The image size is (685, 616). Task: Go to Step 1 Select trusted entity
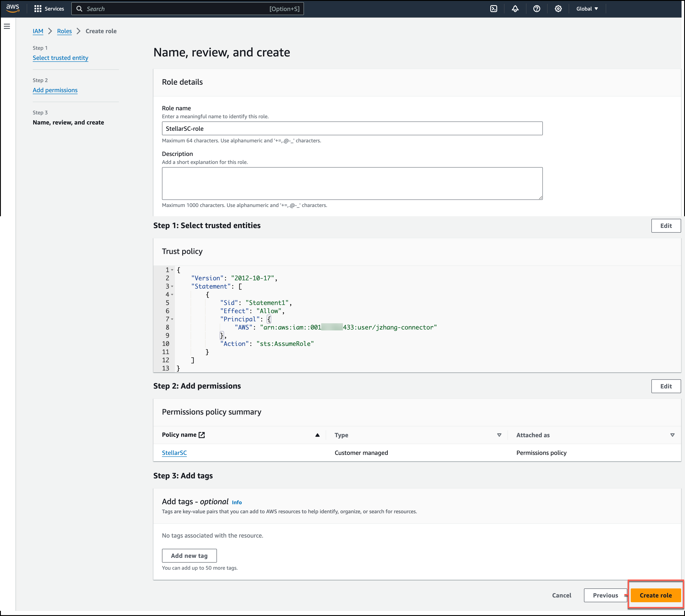click(x=60, y=58)
